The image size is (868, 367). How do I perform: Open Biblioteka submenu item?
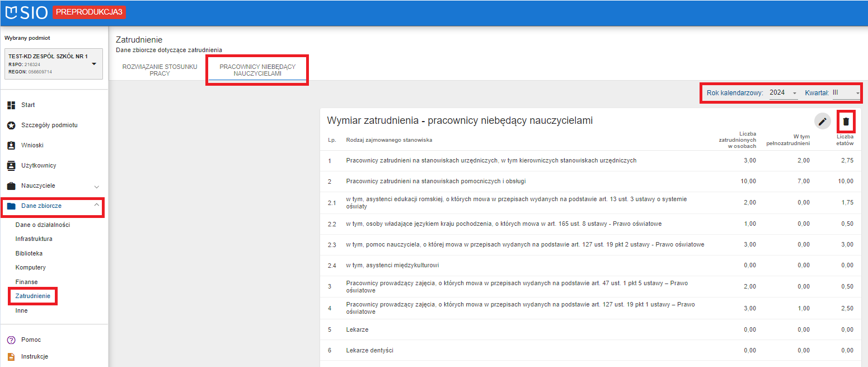29,253
